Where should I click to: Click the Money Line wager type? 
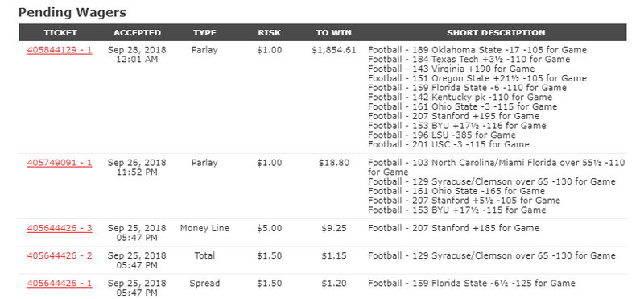204,228
